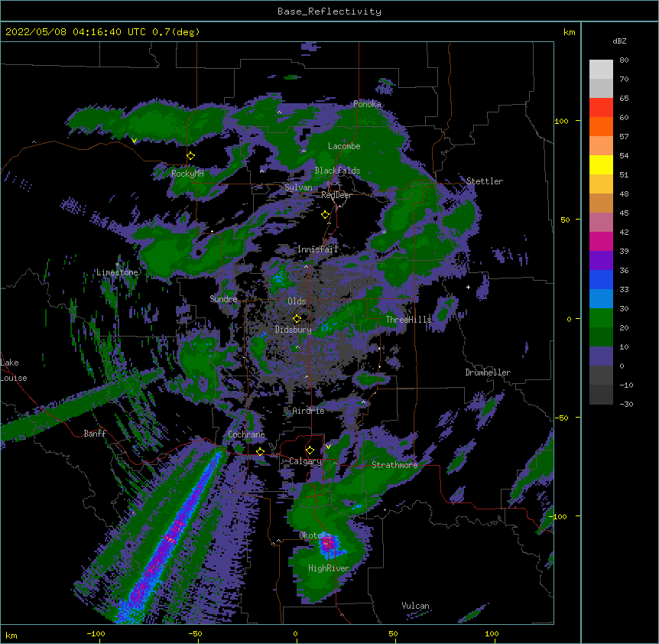Click the Cochrane label
The image size is (659, 644).
point(246,434)
